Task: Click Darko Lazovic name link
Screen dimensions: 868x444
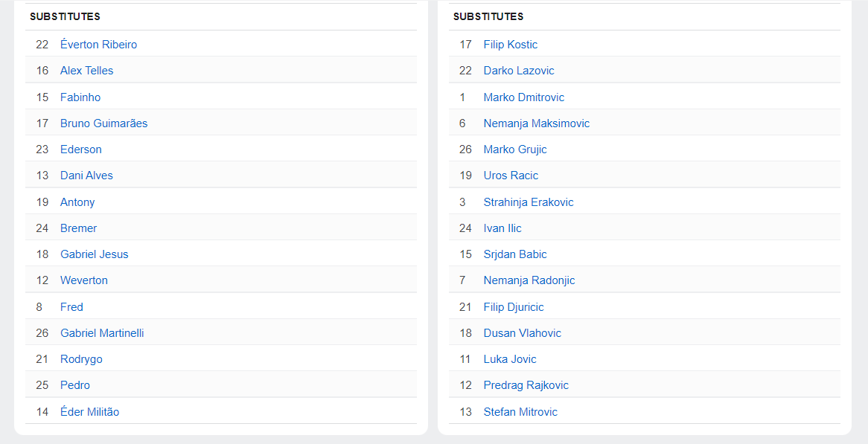Action: point(519,70)
